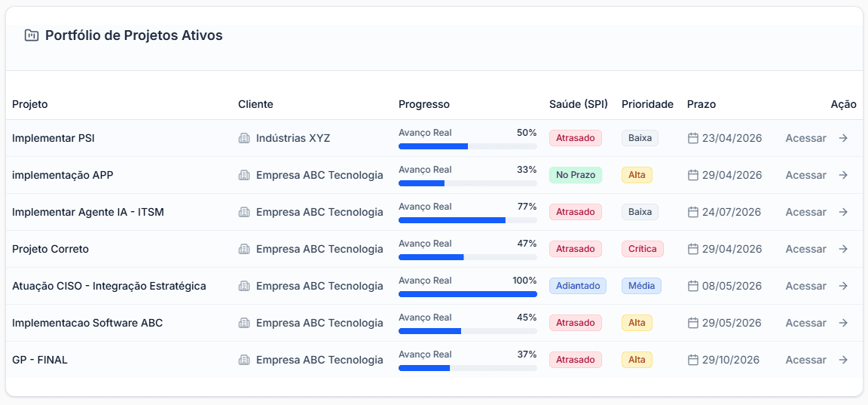
Task: Click the Ação column header
Action: (844, 104)
